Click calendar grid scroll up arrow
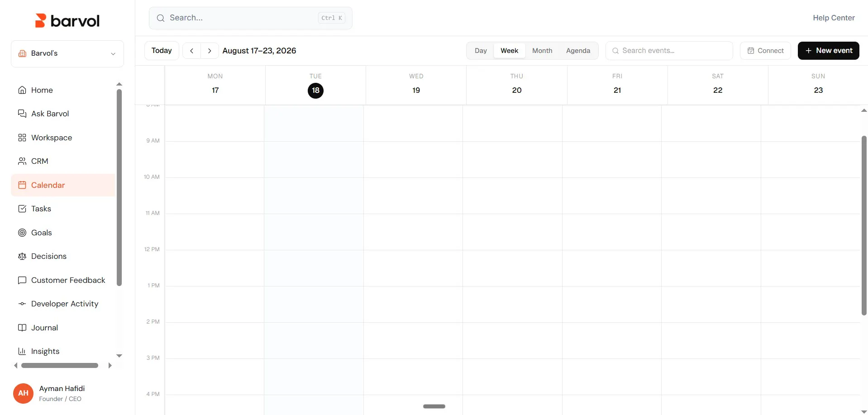 click(864, 110)
